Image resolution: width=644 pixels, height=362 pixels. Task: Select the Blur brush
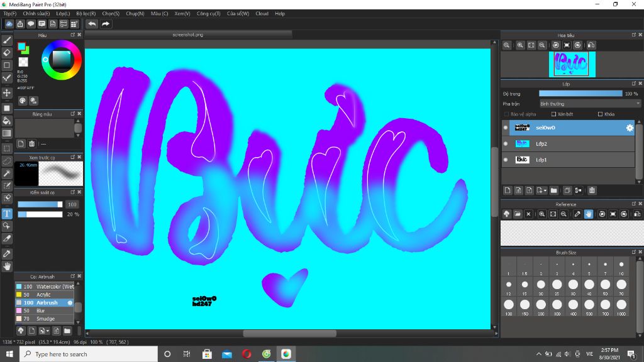coord(45,310)
